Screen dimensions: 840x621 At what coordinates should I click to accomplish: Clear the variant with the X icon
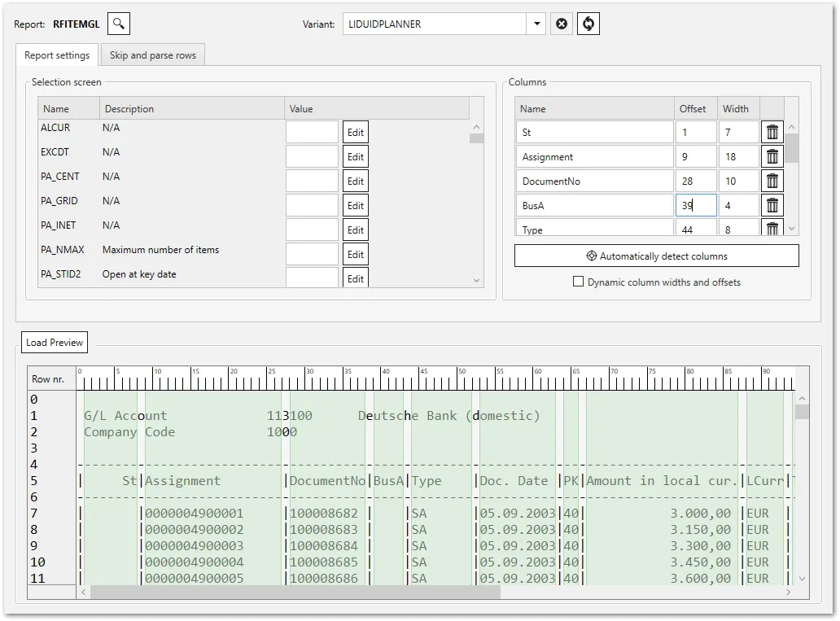pos(562,24)
